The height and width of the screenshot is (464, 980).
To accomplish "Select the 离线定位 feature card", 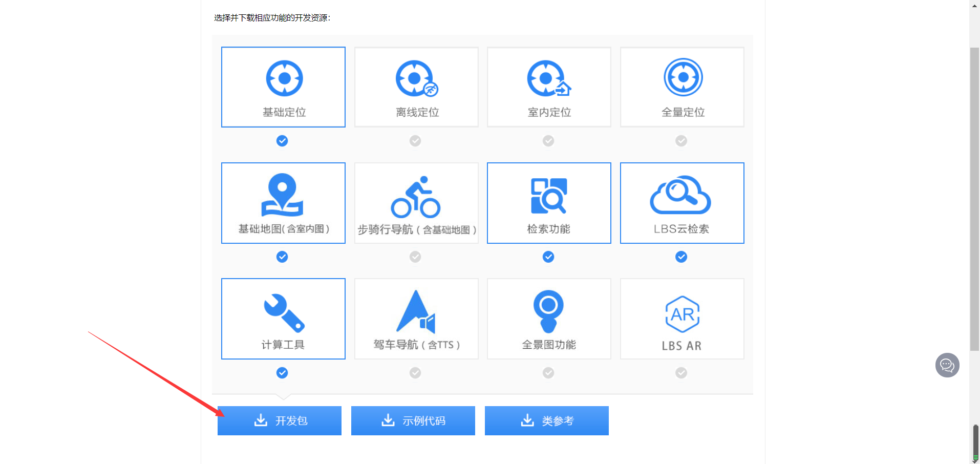I will point(416,87).
